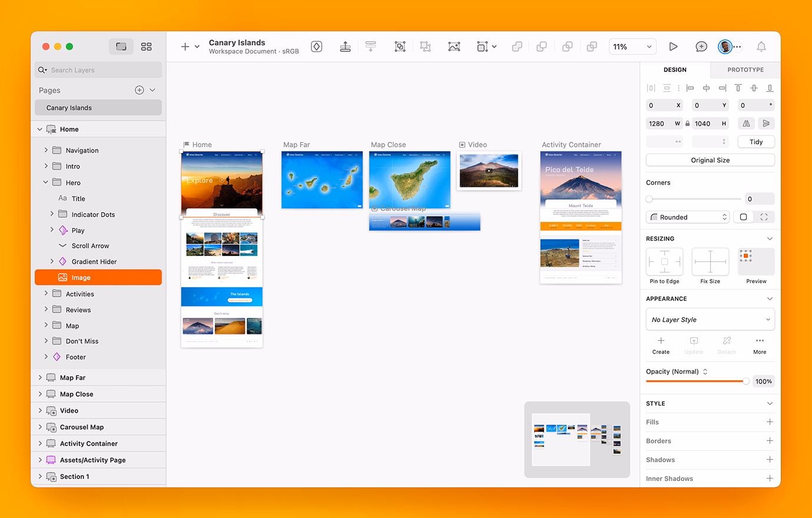Add a new border with plus icon
The height and width of the screenshot is (518, 812).
[770, 441]
